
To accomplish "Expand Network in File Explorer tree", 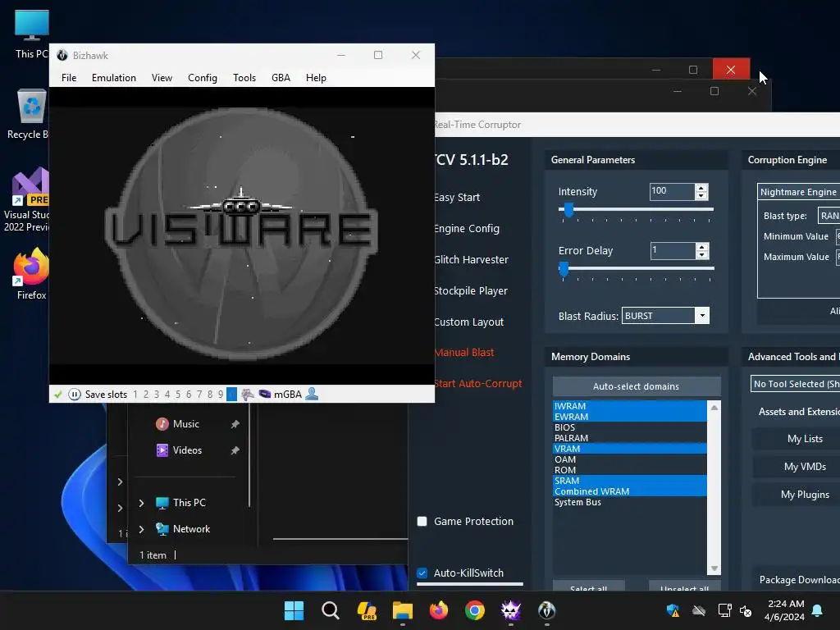I will click(141, 529).
